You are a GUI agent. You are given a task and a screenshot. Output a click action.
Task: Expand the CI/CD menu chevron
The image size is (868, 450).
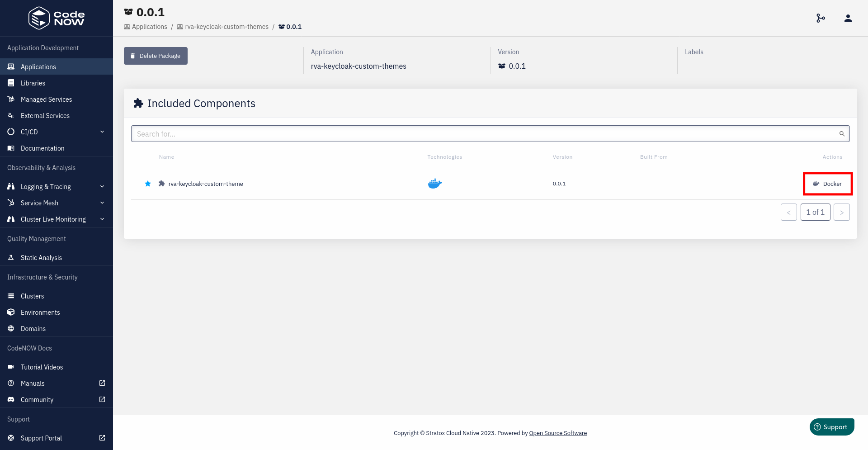[102, 132]
